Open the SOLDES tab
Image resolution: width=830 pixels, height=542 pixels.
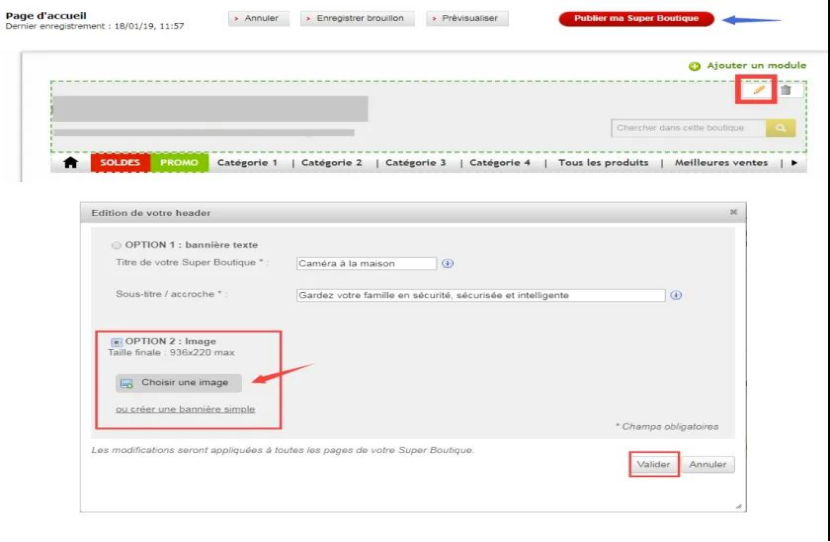120,162
